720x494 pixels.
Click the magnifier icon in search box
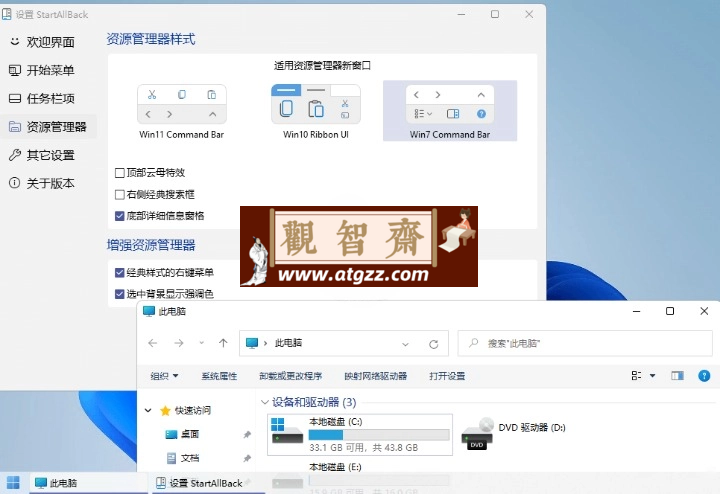[473, 343]
